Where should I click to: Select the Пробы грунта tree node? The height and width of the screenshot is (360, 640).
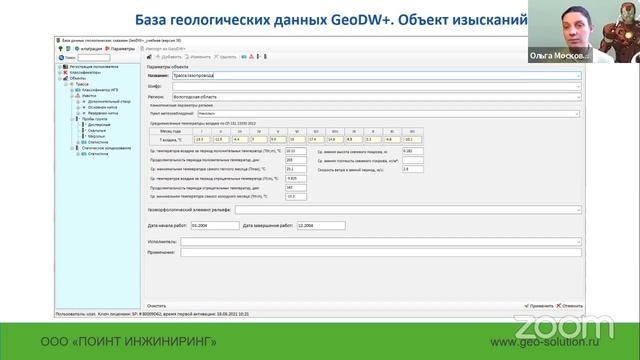94,119
